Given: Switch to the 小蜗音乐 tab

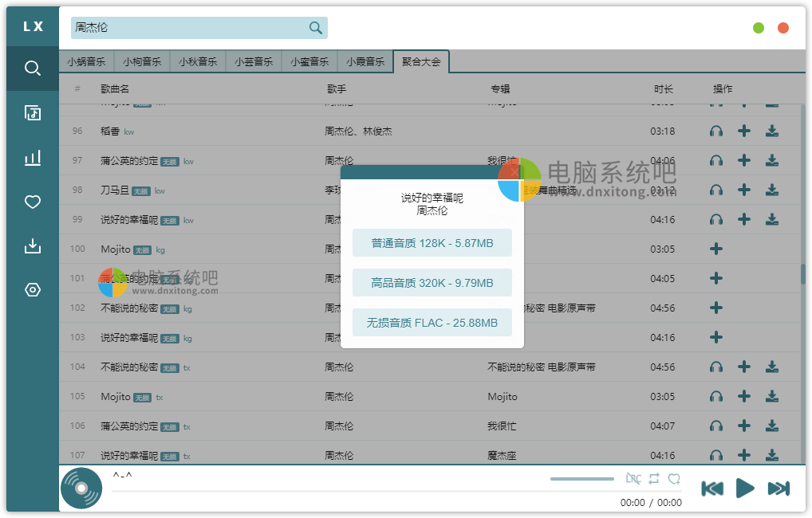Looking at the screenshot, I should pyautogui.click(x=86, y=61).
